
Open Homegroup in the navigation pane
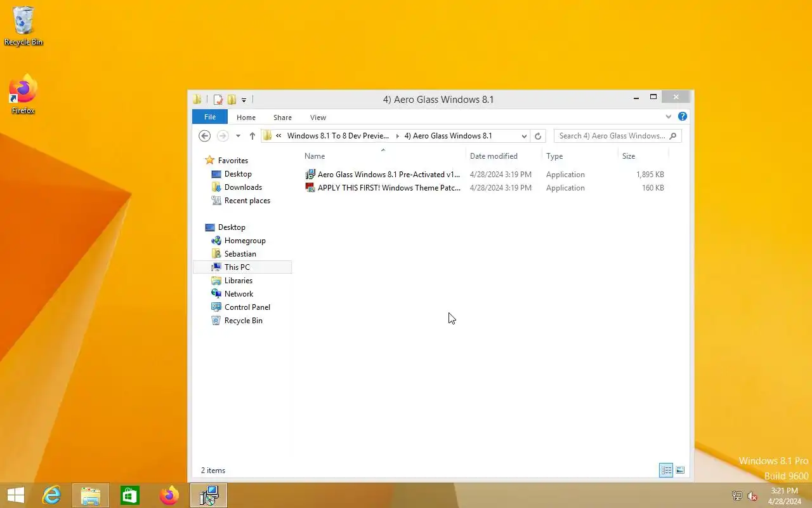[x=245, y=241]
